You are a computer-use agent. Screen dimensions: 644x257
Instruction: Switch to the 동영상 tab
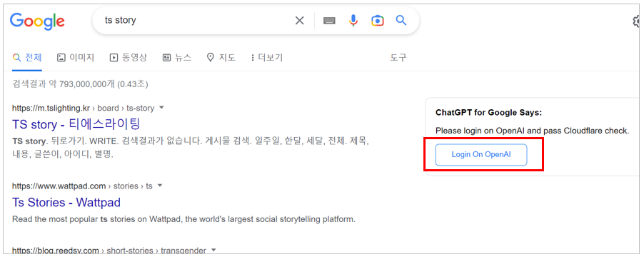point(128,58)
